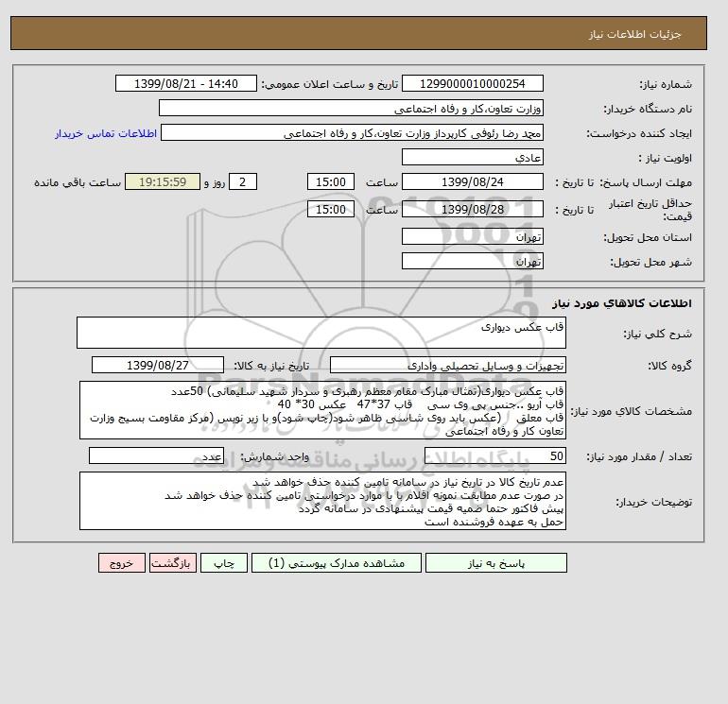The height and width of the screenshot is (704, 728).
Task: Click the delivery province field تهران
Action: point(472,237)
